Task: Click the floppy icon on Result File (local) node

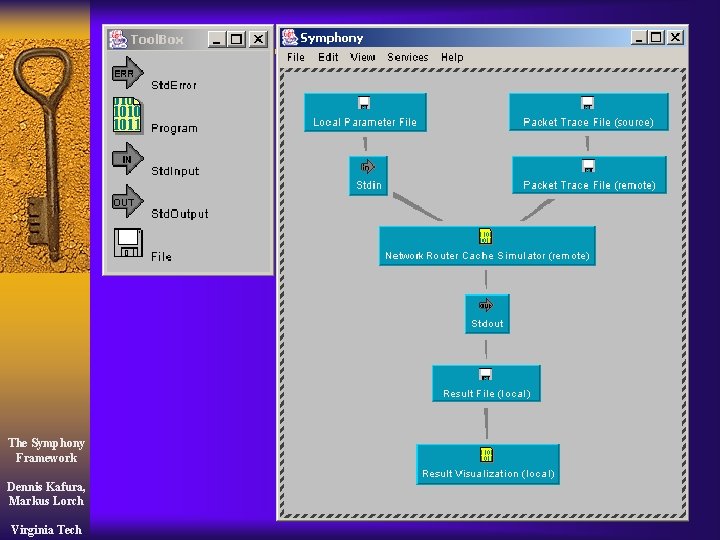Action: click(485, 374)
